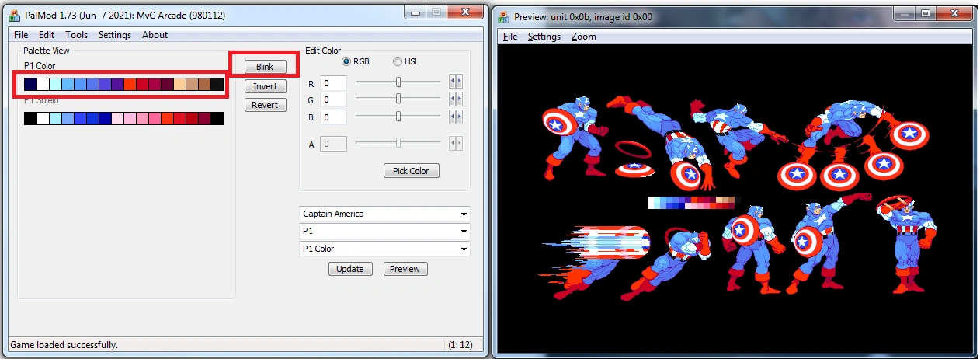Click the B row right increment arrow
This screenshot has width=980, height=359.
[460, 117]
